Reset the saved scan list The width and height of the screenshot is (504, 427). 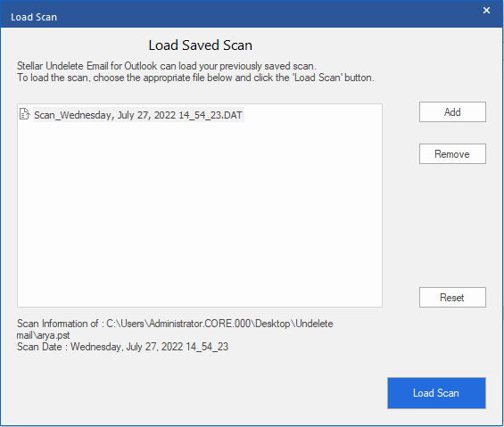(x=452, y=298)
